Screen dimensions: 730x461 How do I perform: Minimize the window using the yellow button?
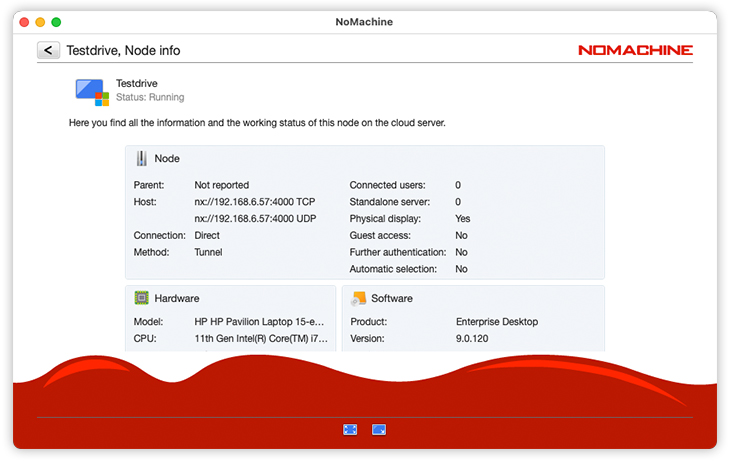pyautogui.click(x=40, y=22)
